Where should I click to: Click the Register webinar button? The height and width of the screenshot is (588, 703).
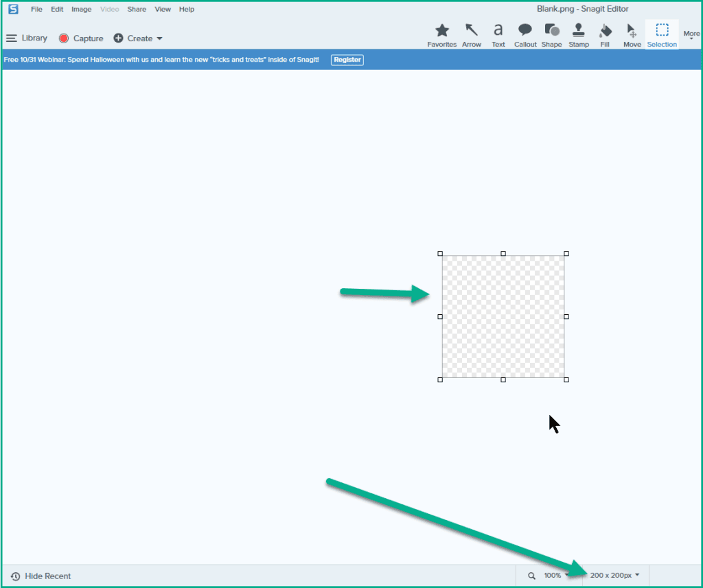347,60
